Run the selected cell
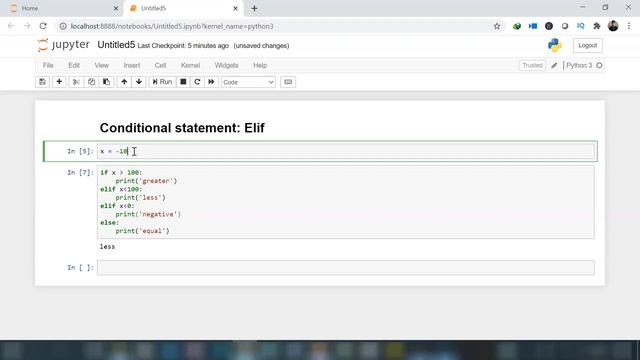Image resolution: width=640 pixels, height=360 pixels. point(162,82)
